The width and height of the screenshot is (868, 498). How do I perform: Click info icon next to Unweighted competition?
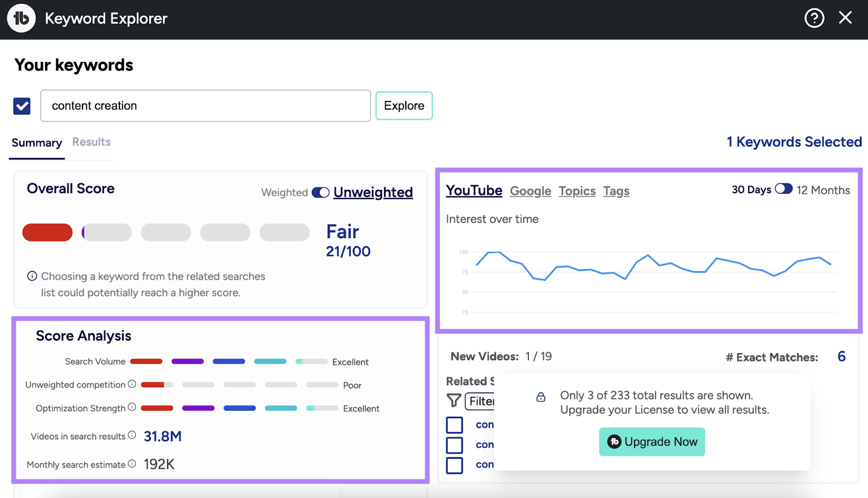(x=132, y=384)
